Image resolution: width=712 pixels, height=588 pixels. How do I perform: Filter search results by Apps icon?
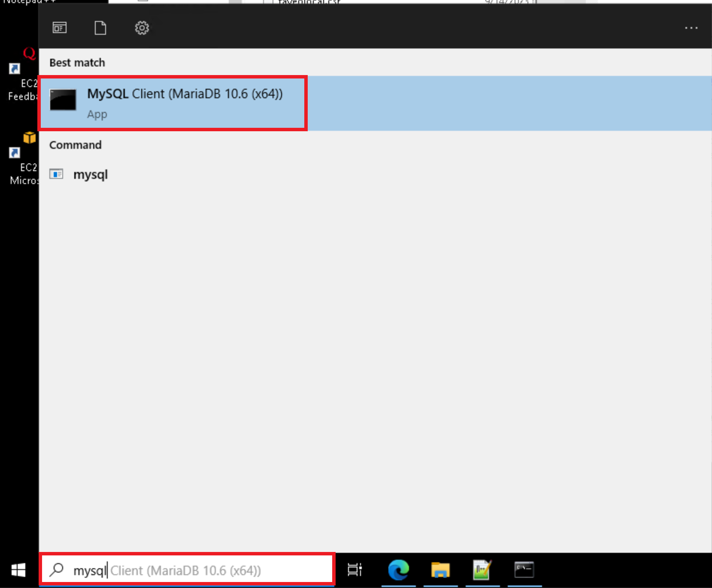pos(60,28)
